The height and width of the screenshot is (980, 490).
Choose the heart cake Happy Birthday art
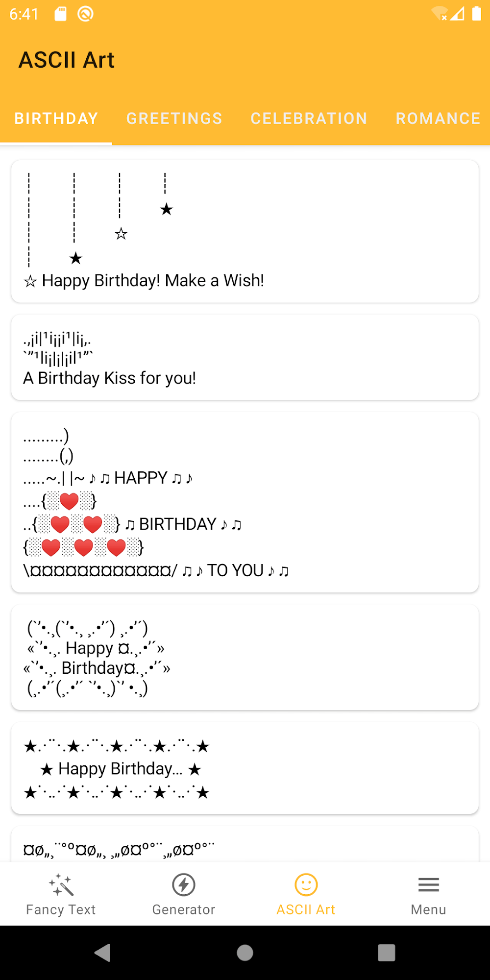tap(245, 502)
